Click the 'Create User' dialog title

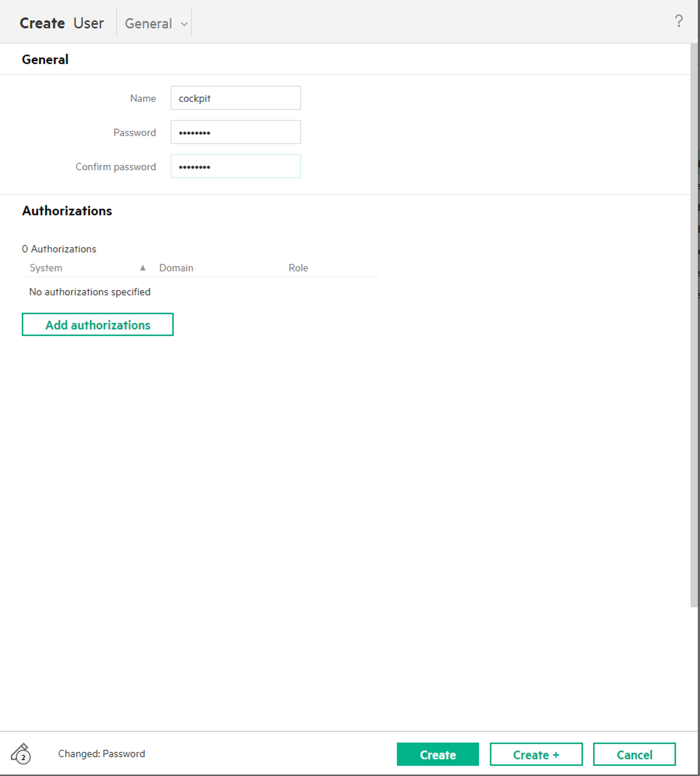(61, 23)
